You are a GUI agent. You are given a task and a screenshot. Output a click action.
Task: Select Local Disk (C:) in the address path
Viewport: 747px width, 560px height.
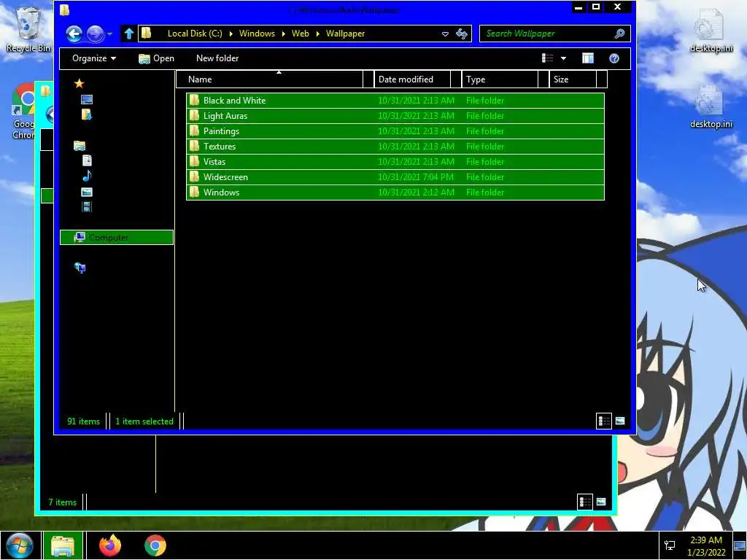195,34
